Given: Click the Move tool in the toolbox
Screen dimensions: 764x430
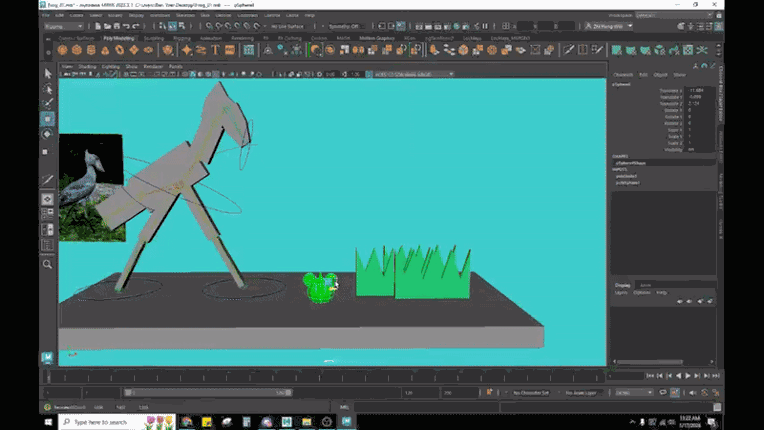Looking at the screenshot, I should (47, 118).
